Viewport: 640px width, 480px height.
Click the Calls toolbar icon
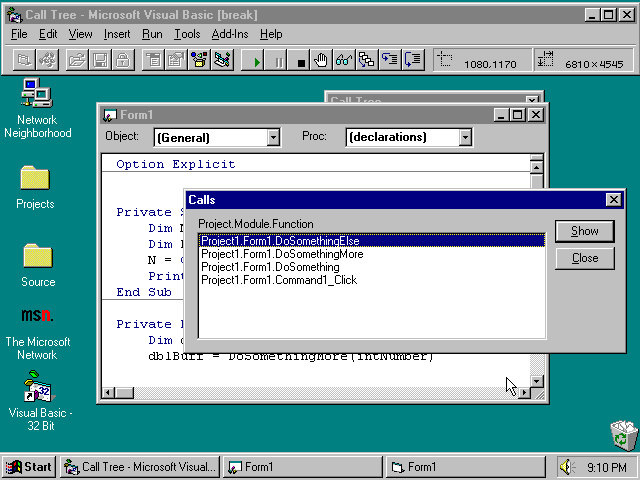366,60
